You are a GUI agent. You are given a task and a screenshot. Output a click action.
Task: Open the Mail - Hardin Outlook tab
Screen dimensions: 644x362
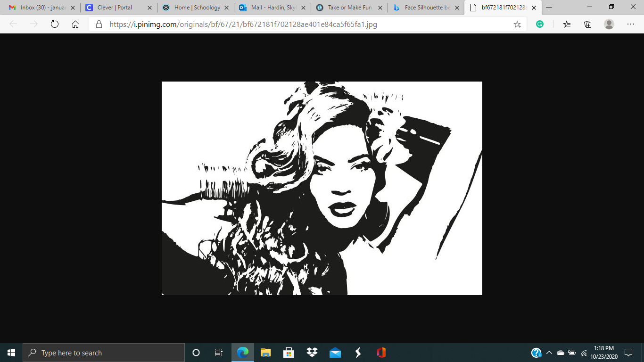point(272,8)
